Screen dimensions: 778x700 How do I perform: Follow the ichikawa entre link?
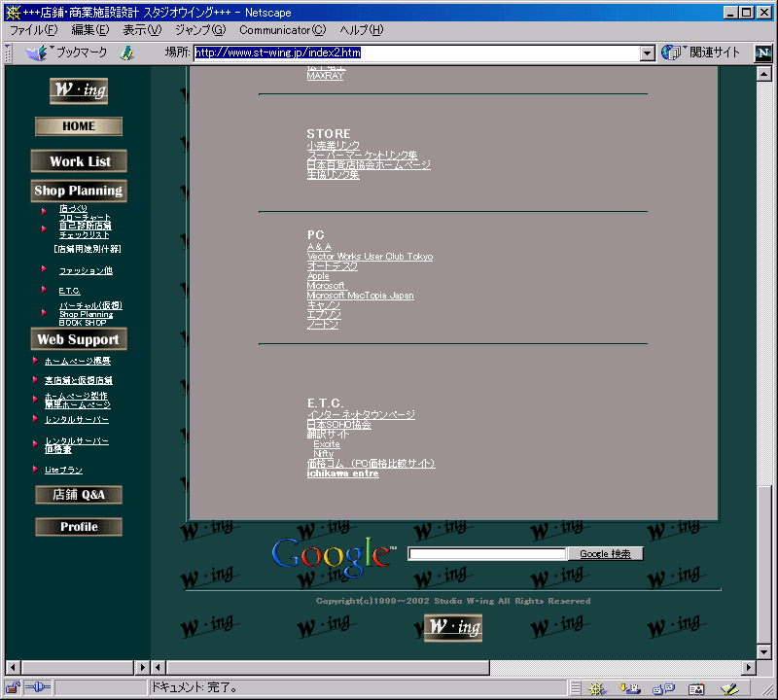click(x=343, y=473)
